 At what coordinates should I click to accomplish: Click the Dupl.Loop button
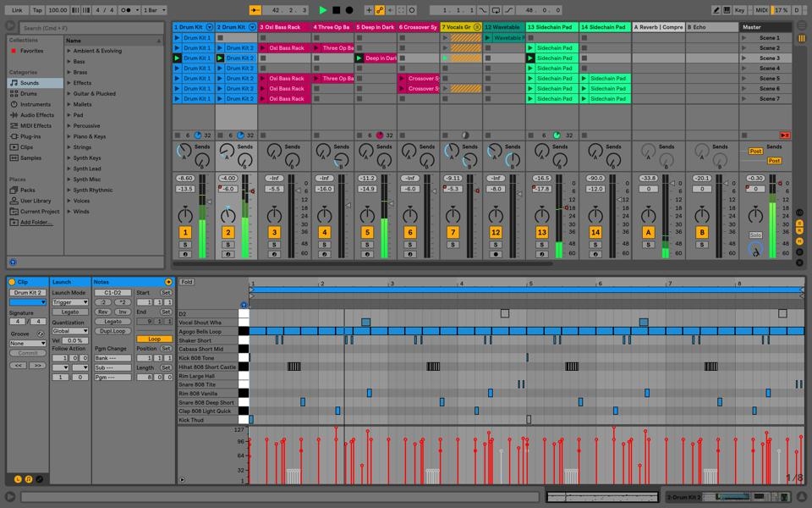pyautogui.click(x=112, y=331)
